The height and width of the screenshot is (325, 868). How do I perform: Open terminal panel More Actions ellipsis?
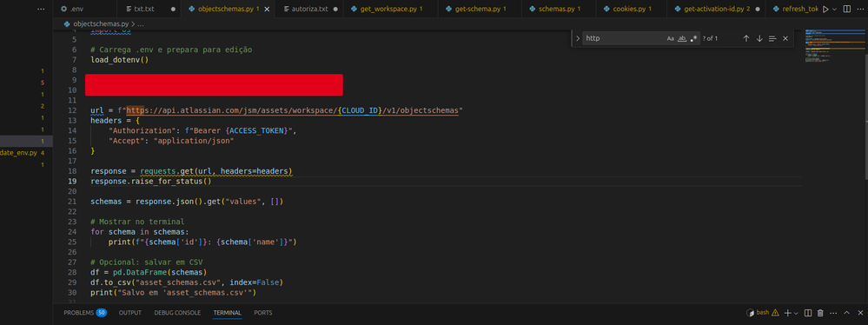pyautogui.click(x=833, y=313)
